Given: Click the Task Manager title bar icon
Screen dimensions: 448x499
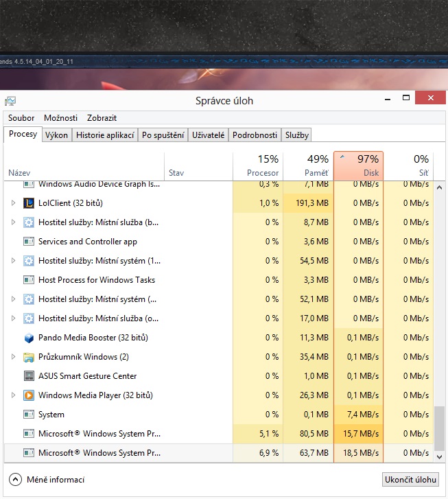Looking at the screenshot, I should pyautogui.click(x=10, y=101).
